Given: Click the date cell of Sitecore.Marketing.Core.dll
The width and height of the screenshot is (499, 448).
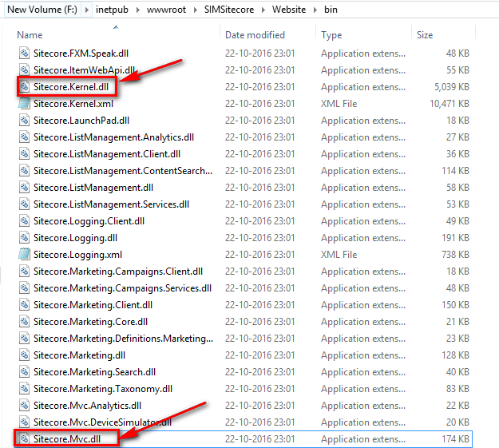Looking at the screenshot, I should point(260,322).
